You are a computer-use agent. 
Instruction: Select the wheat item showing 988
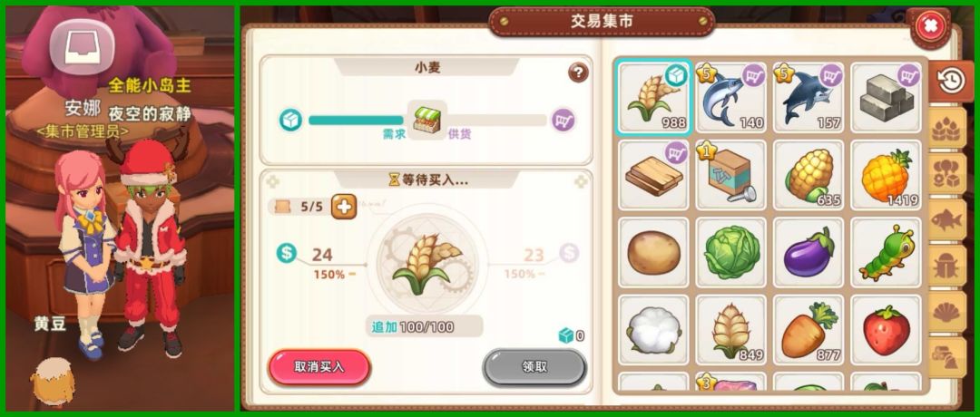pyautogui.click(x=653, y=97)
